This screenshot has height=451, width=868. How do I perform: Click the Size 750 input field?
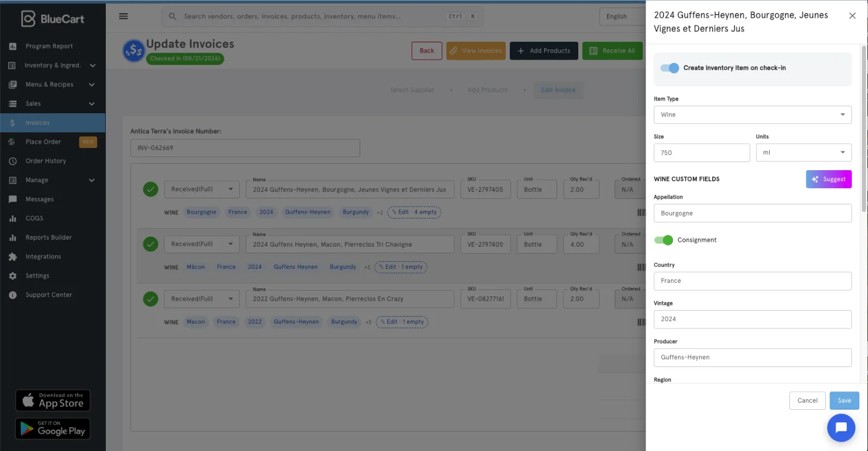click(x=701, y=153)
